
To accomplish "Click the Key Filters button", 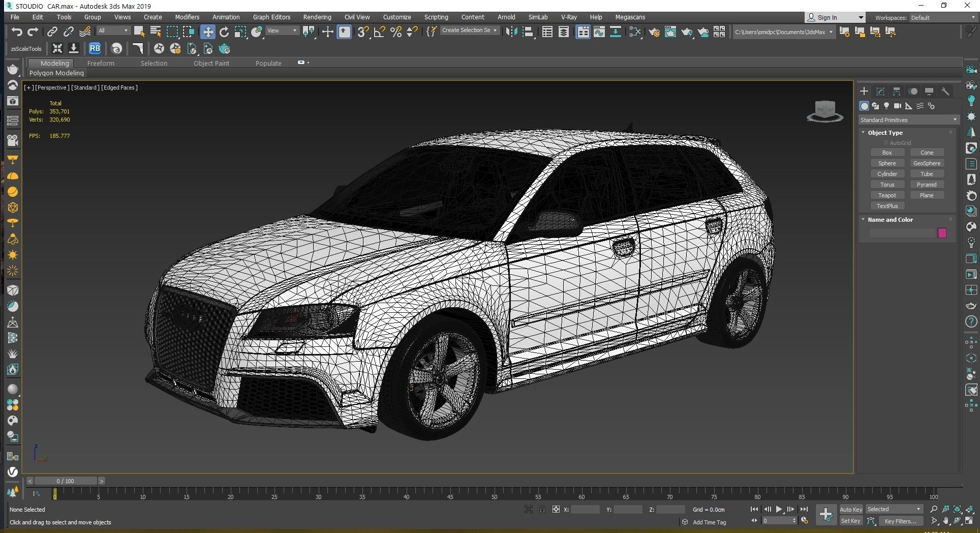I will click(900, 521).
